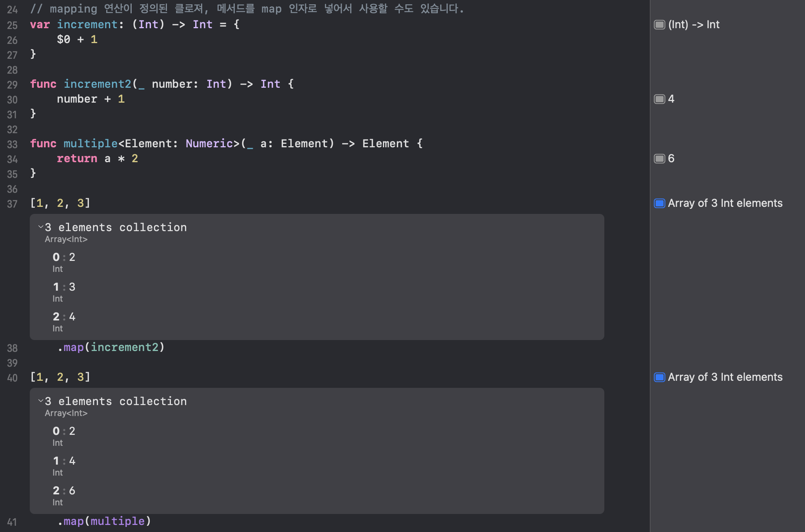Click the second 'Array of 3 Int elements' sidebar text
The image size is (805, 532).
(x=725, y=377)
